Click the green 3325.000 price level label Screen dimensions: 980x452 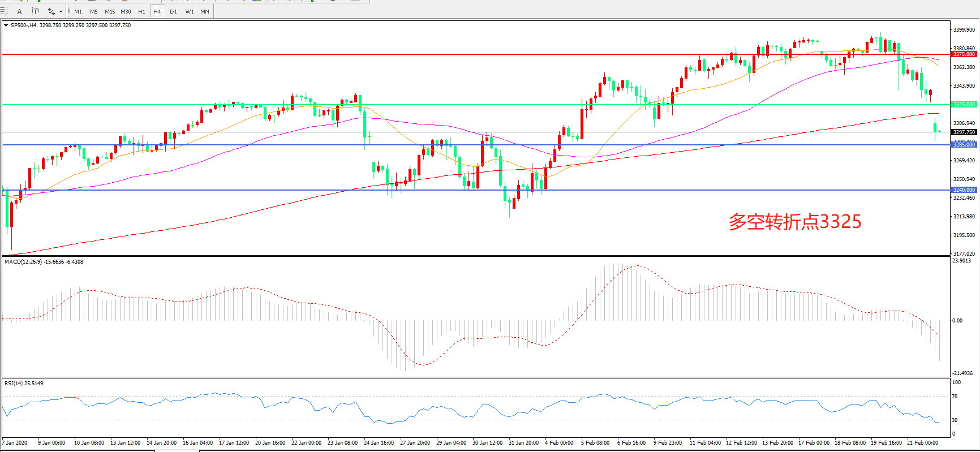pos(964,105)
